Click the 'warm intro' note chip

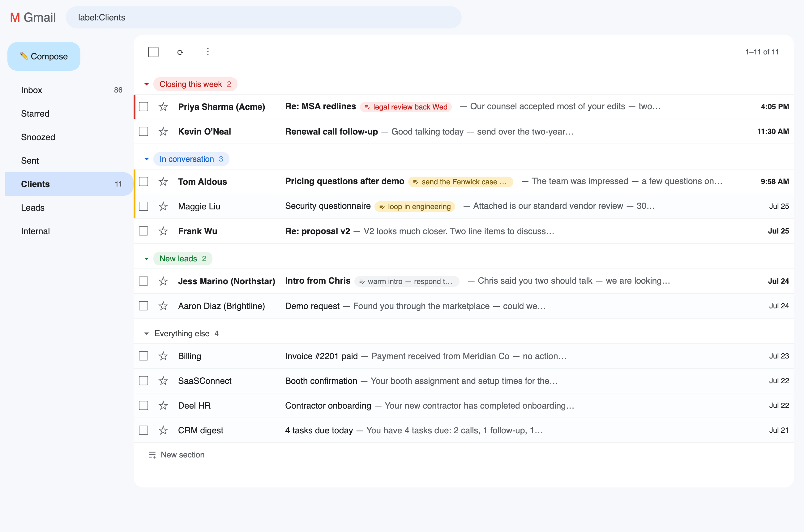coord(407,281)
